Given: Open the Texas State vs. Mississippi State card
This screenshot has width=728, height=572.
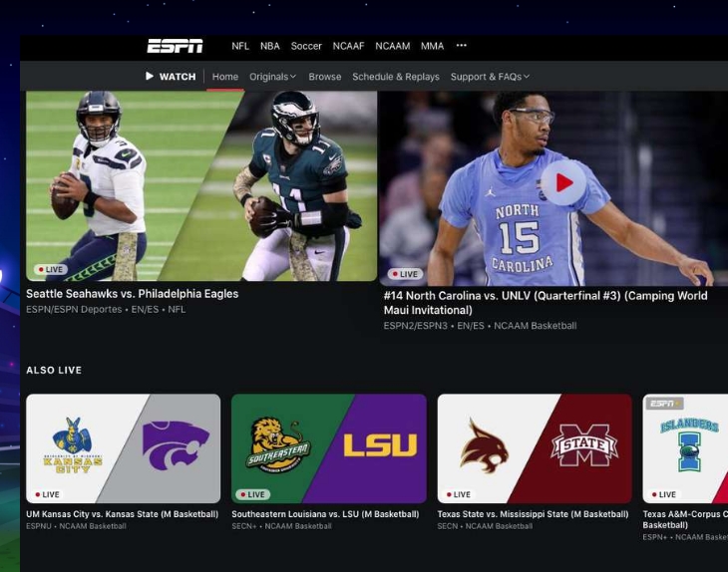Looking at the screenshot, I should point(535,448).
